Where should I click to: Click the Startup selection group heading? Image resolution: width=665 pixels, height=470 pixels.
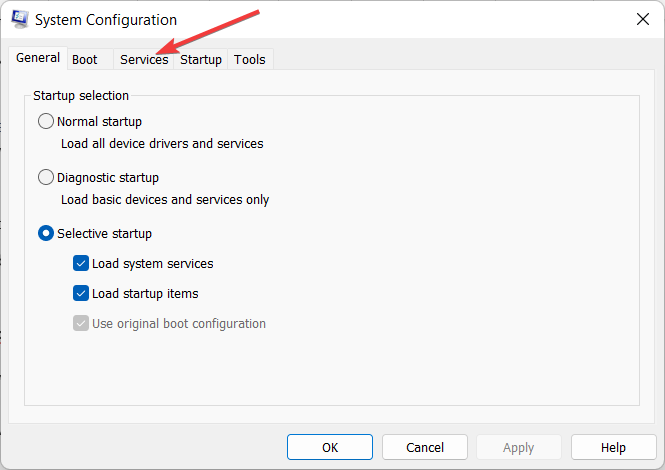click(81, 95)
